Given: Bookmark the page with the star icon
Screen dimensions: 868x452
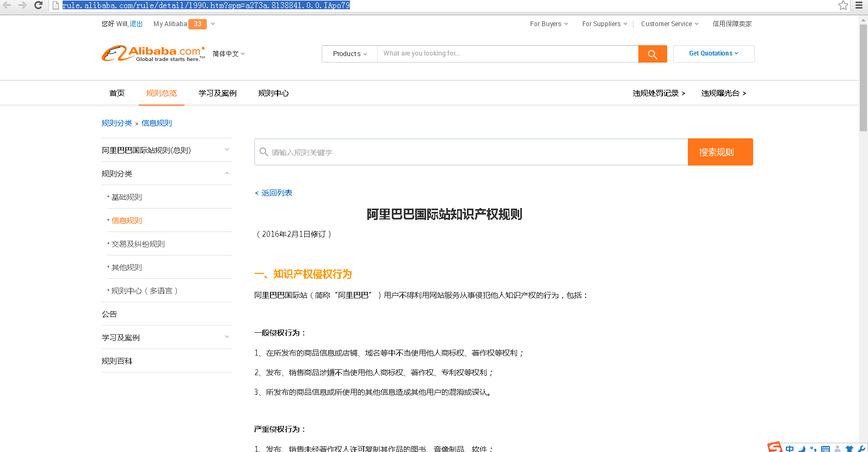Looking at the screenshot, I should [x=843, y=5].
